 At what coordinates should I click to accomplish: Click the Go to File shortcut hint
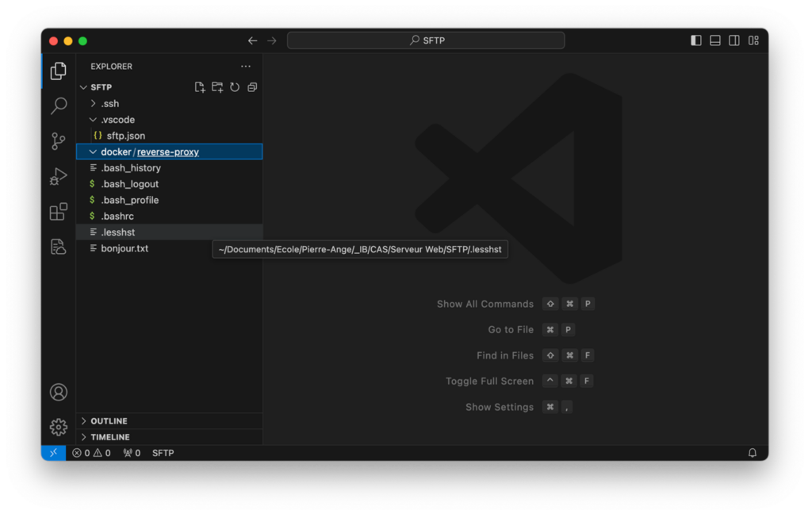coord(531,330)
